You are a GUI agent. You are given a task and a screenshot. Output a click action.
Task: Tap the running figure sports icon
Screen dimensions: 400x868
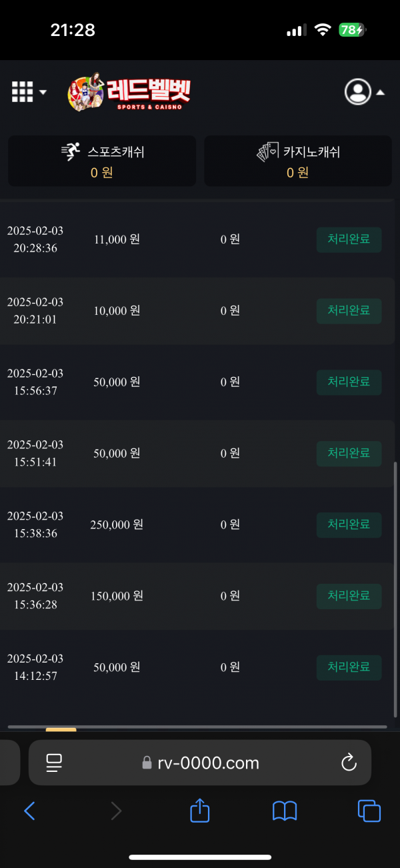click(71, 152)
